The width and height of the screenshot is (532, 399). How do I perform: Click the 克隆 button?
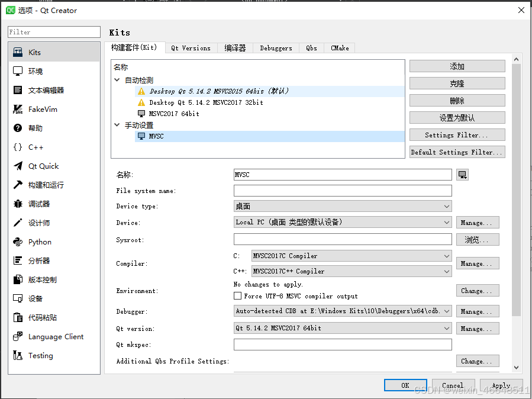[457, 83]
